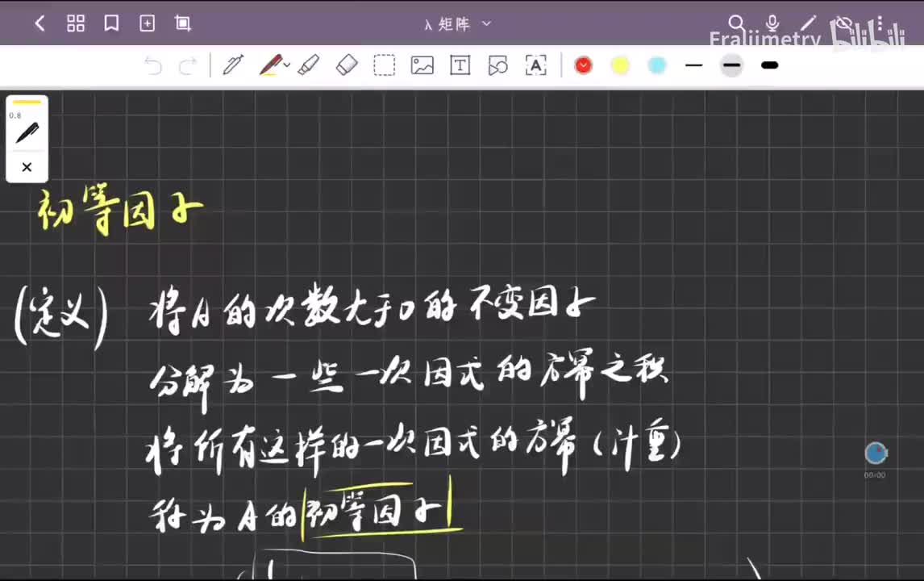The width and height of the screenshot is (924, 581).
Task: Open the page thumbnails grid view
Action: 76,23
